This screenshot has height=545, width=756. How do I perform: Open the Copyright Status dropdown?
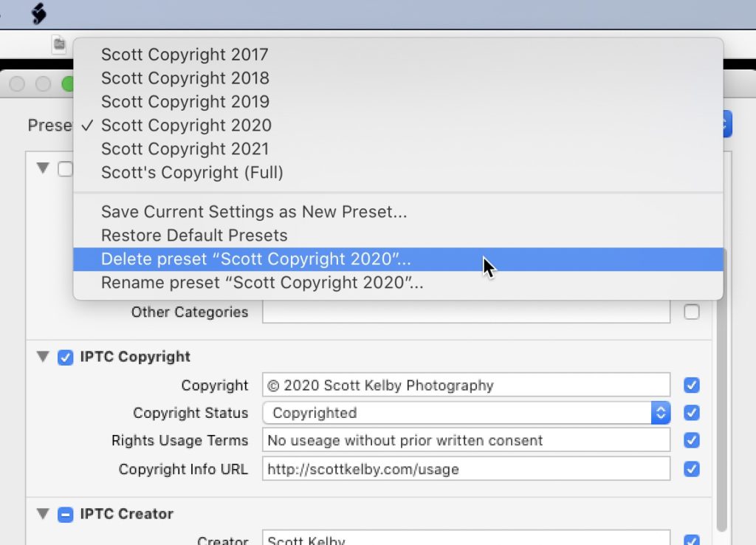467,413
